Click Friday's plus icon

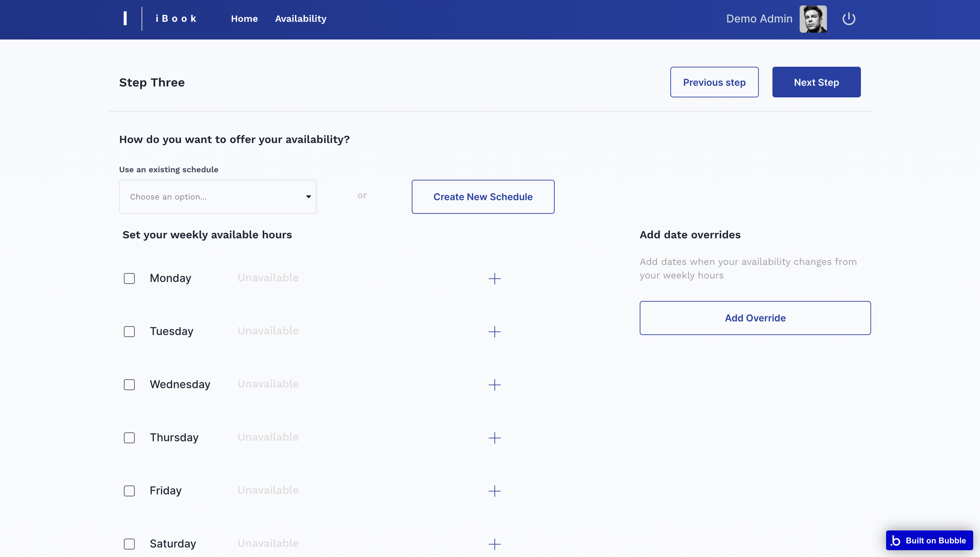494,491
